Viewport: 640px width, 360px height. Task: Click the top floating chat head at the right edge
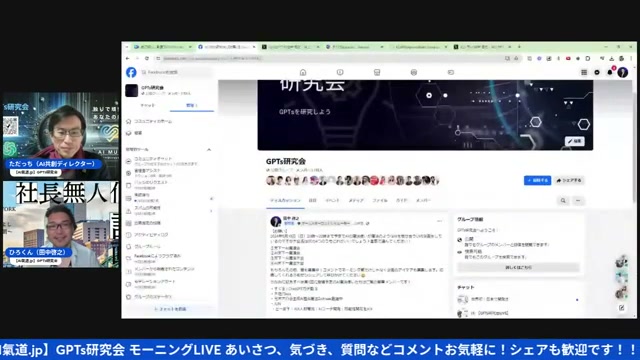pos(622,262)
